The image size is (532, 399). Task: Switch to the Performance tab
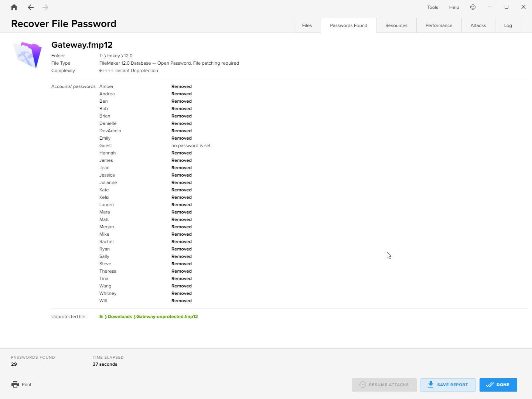(x=439, y=25)
